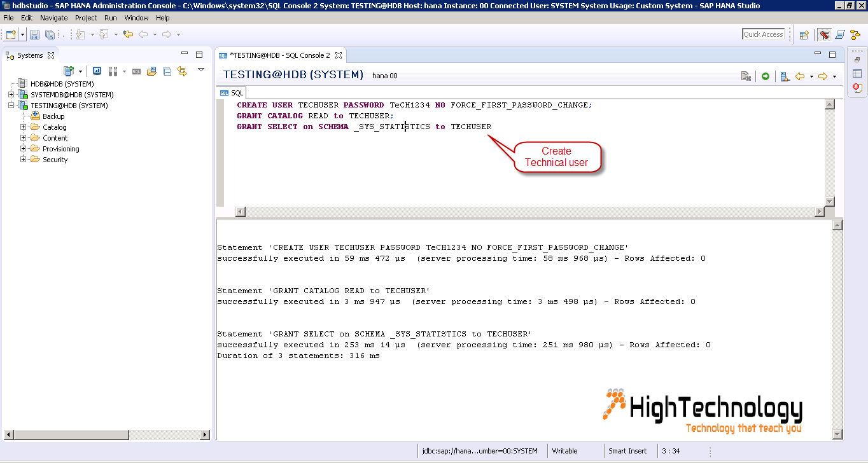
Task: Close the Systems view tab
Action: (51, 55)
